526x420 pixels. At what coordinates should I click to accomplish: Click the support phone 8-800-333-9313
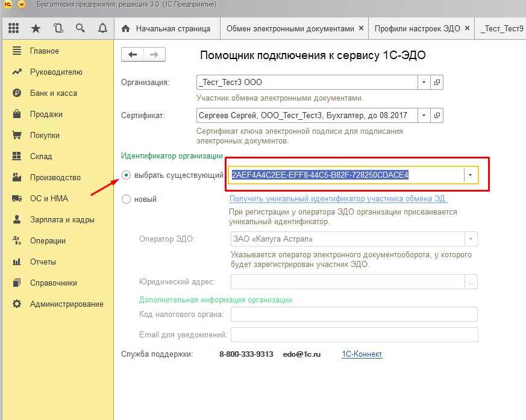click(x=246, y=354)
